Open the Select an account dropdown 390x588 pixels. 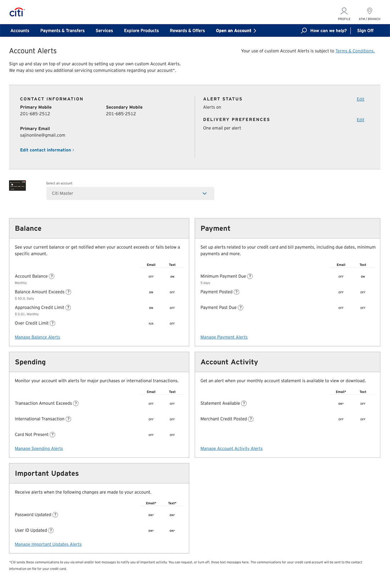130,193
